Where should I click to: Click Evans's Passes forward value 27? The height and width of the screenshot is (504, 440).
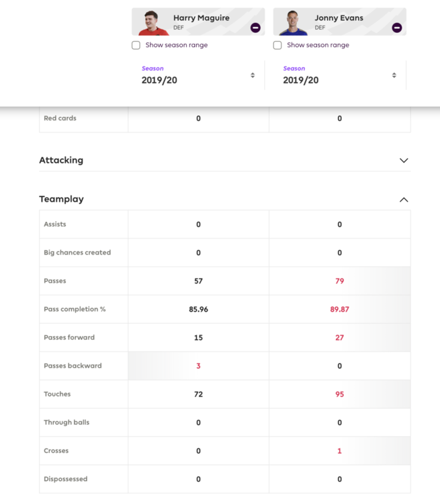click(x=340, y=337)
